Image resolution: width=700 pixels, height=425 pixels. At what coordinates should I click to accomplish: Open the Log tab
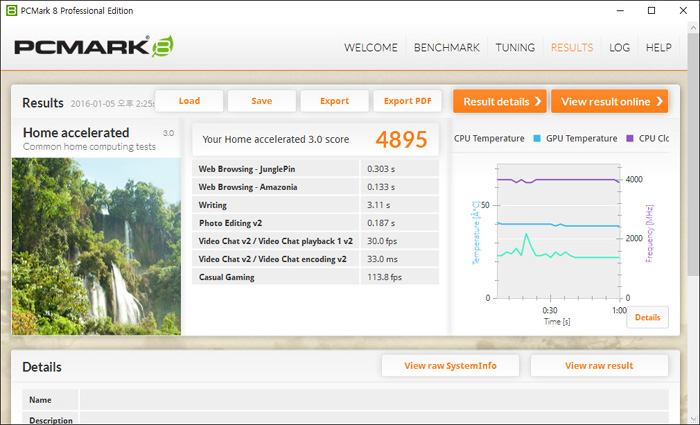(619, 48)
